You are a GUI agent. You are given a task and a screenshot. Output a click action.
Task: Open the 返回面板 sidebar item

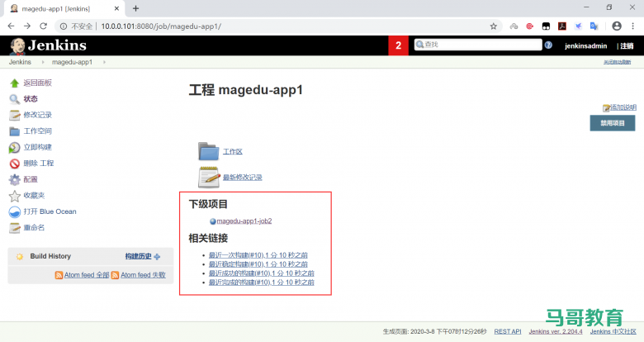point(37,83)
